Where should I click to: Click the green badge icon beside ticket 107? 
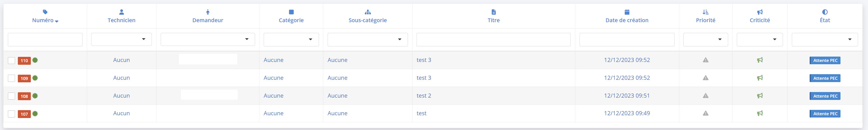point(35,114)
